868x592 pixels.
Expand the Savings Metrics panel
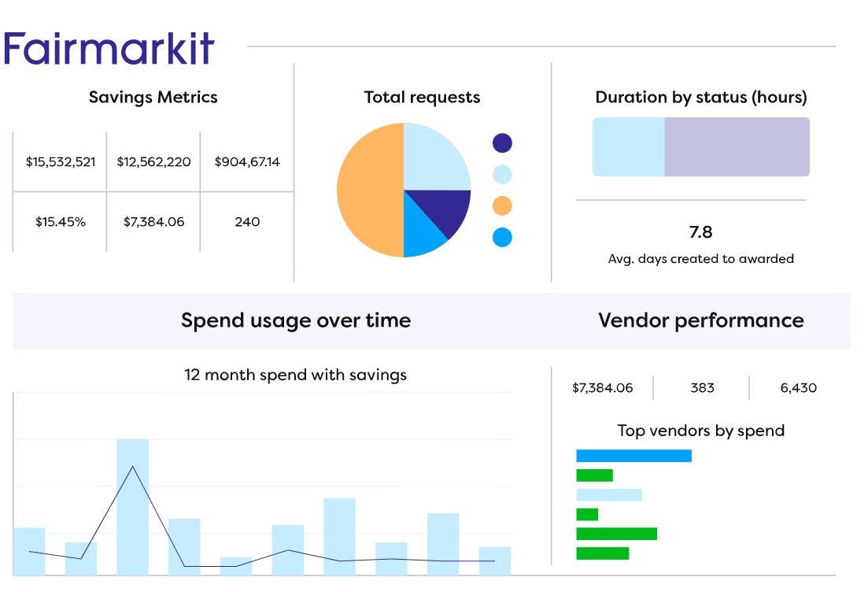tap(153, 97)
